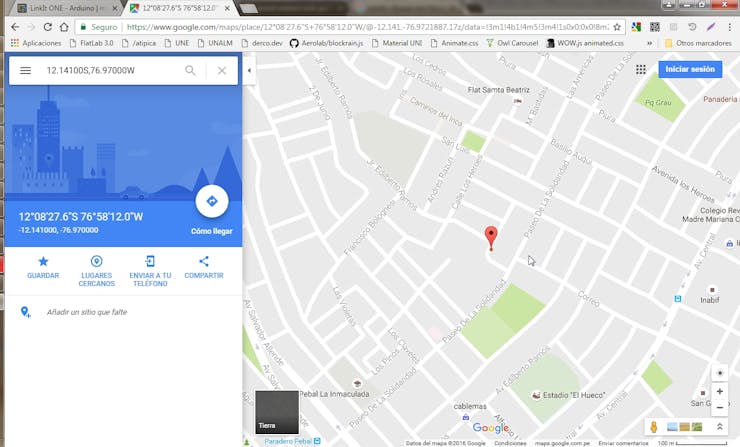Collapse the side panel arrow

[249, 70]
